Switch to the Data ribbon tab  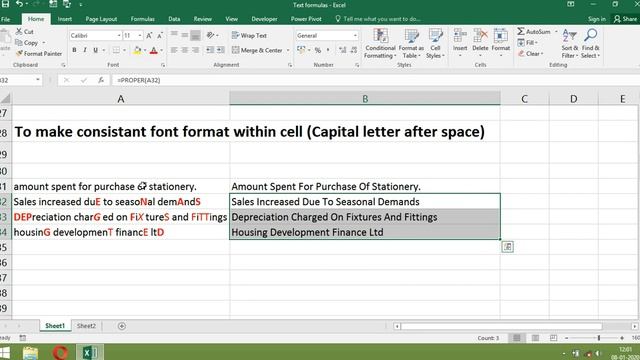pyautogui.click(x=174, y=19)
